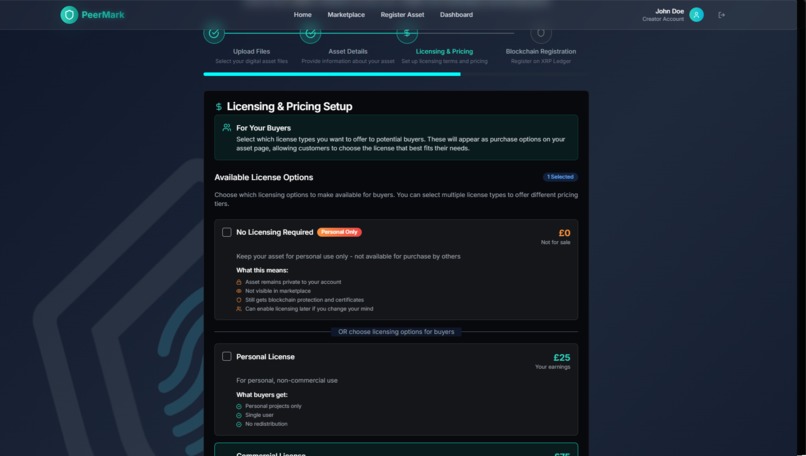The image size is (806, 456).
Task: Open the Marketplace nav item
Action: (x=346, y=15)
